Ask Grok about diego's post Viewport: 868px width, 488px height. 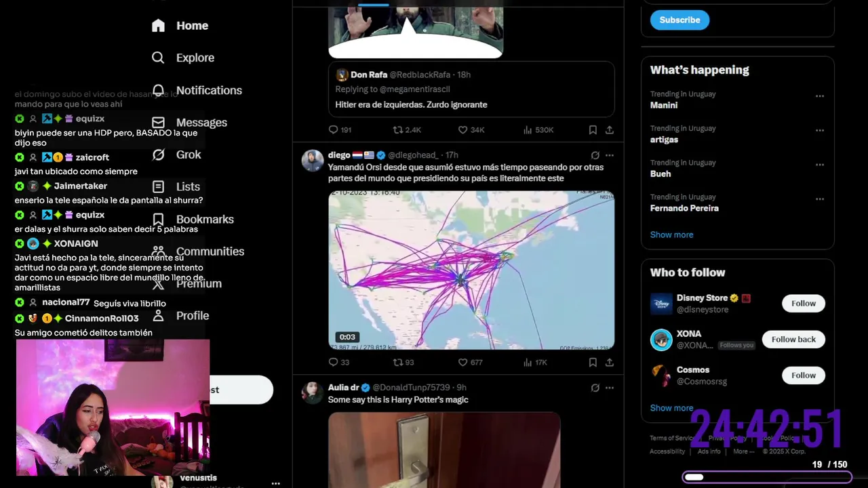pos(595,155)
